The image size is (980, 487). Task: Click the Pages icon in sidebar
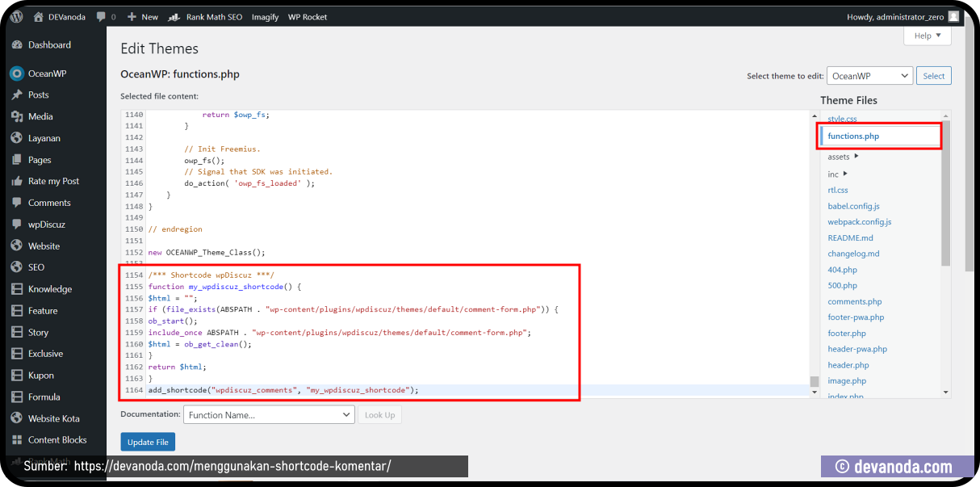(17, 160)
